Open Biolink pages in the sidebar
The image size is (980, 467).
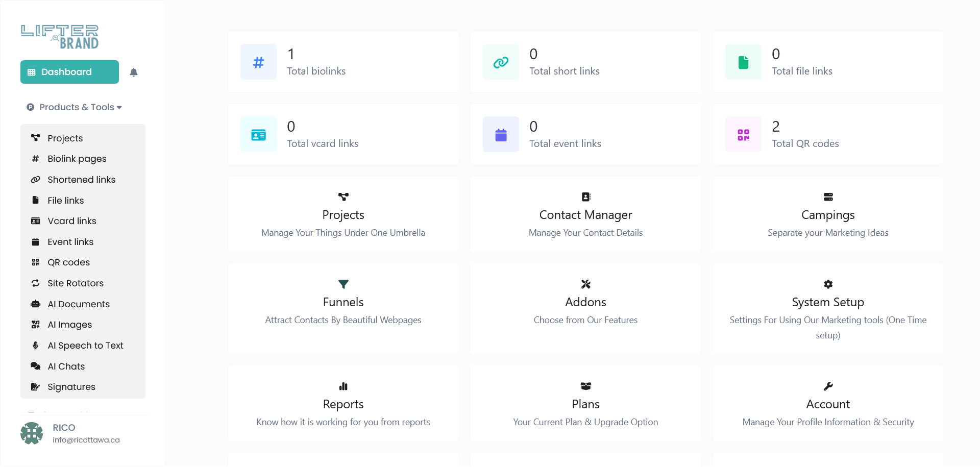click(x=77, y=159)
